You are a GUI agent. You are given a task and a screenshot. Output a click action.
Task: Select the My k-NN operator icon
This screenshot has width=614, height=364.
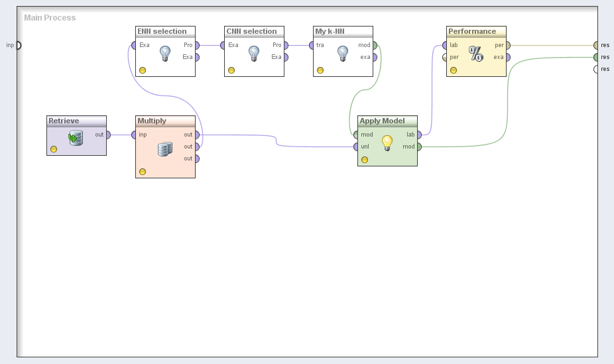pyautogui.click(x=343, y=53)
